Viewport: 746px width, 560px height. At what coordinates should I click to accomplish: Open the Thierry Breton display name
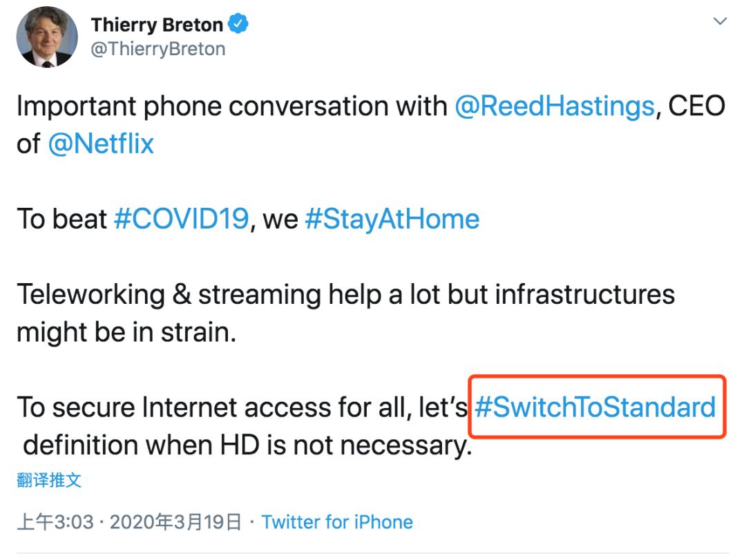pyautogui.click(x=157, y=26)
